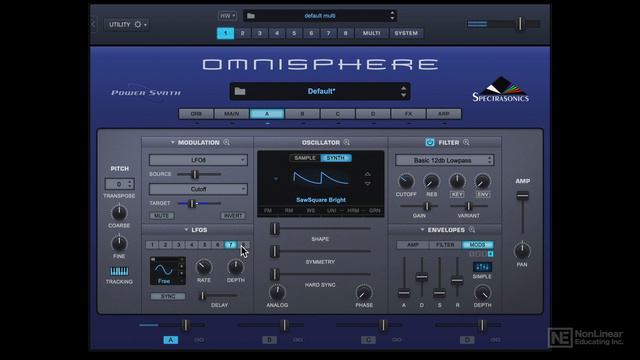640x360 pixels.
Task: Open the Envelopes zoom magnifier
Action: 472,229
